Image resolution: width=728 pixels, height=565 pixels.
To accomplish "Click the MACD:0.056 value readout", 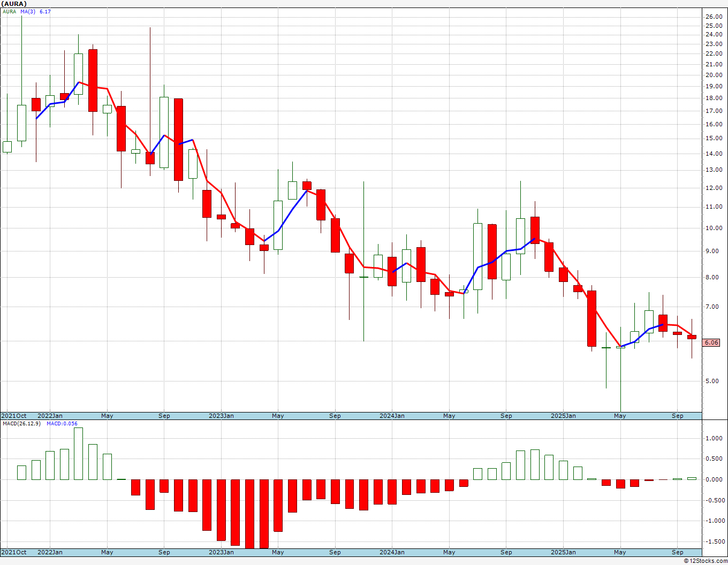I will 62,423.
